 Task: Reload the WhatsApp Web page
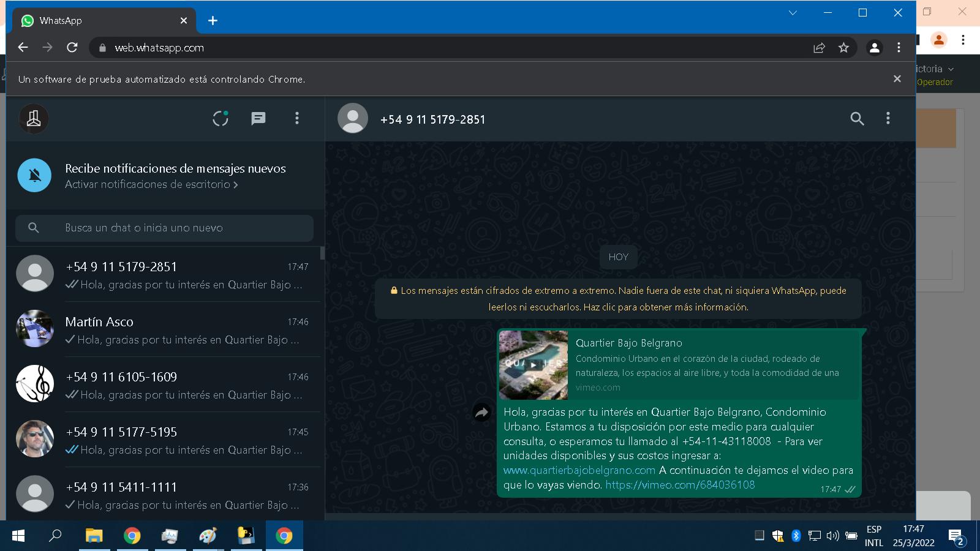[72, 47]
